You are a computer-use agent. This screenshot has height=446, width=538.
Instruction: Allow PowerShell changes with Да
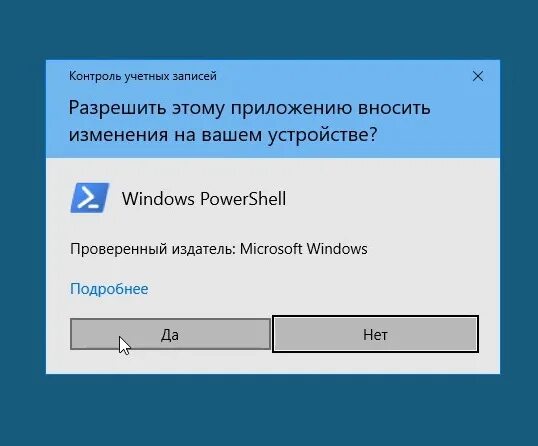click(x=170, y=334)
